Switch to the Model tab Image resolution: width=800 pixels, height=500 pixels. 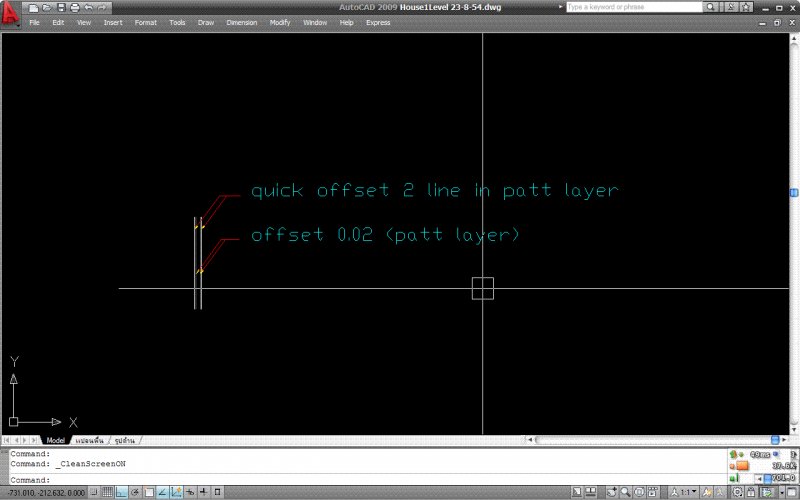pyautogui.click(x=55, y=440)
